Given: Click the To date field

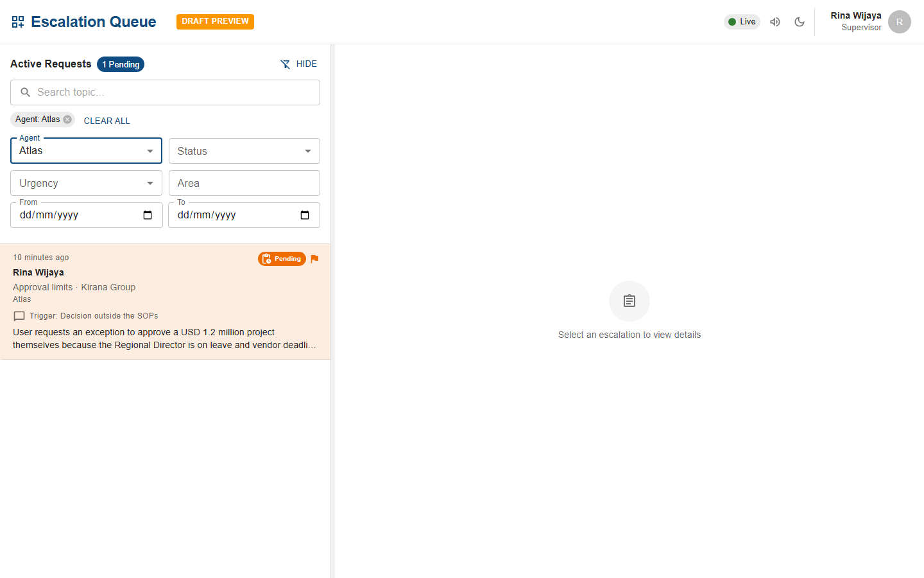Looking at the screenshot, I should [244, 215].
